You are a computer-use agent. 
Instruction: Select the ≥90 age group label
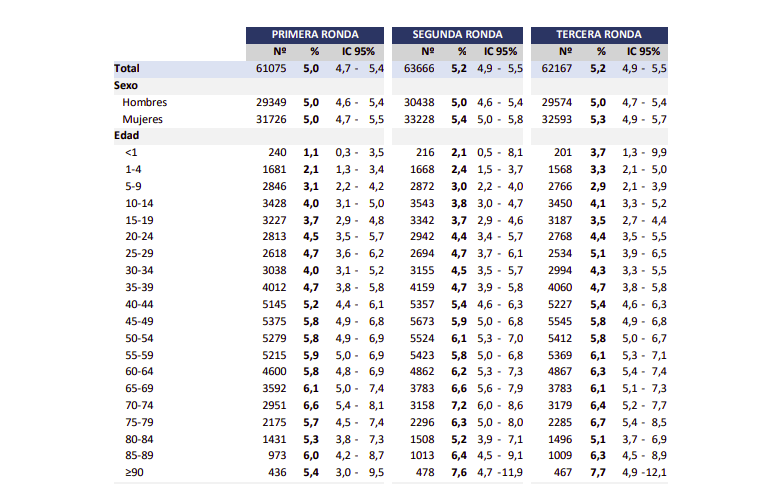click(x=133, y=471)
